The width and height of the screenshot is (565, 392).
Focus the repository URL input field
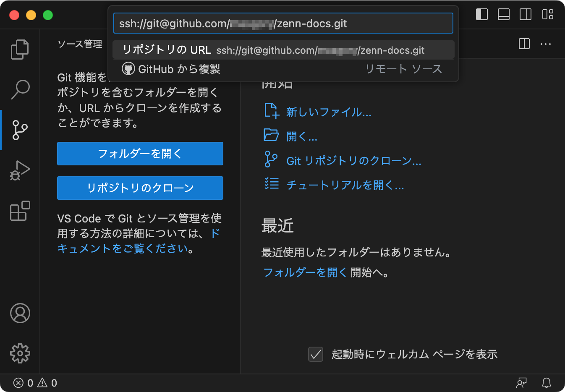pyautogui.click(x=283, y=23)
